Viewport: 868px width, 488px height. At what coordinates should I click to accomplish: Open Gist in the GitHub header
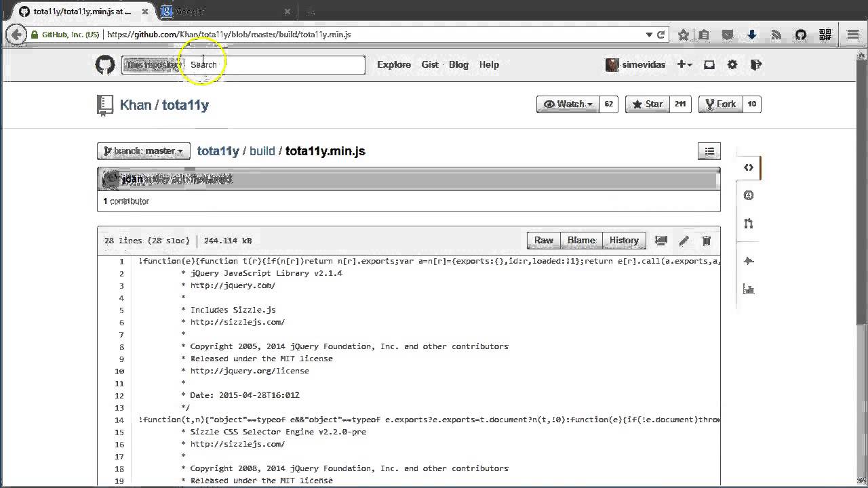point(430,65)
